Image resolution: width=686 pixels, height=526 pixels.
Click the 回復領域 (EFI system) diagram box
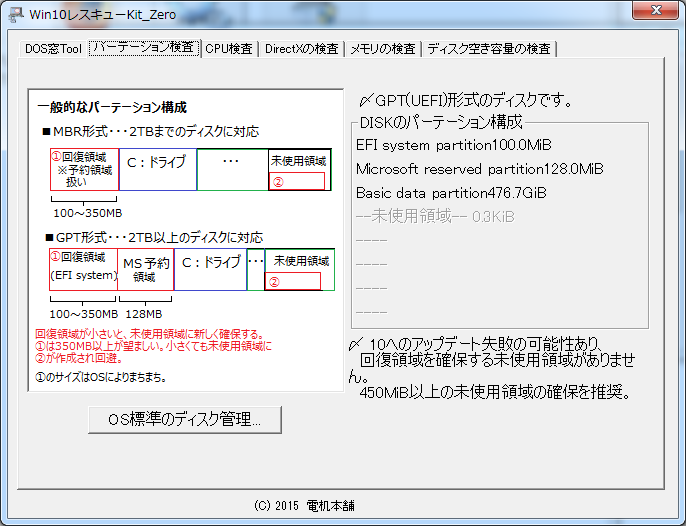83,268
